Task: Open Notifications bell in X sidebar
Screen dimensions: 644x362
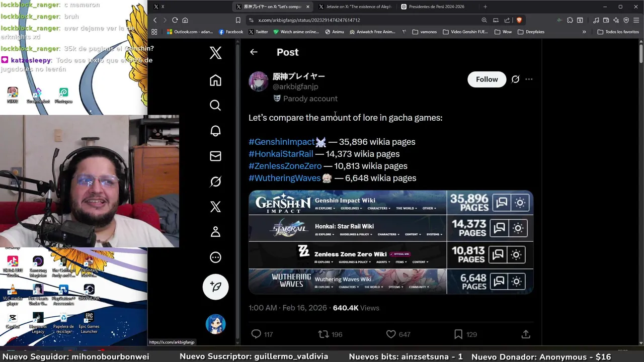Action: pyautogui.click(x=215, y=131)
